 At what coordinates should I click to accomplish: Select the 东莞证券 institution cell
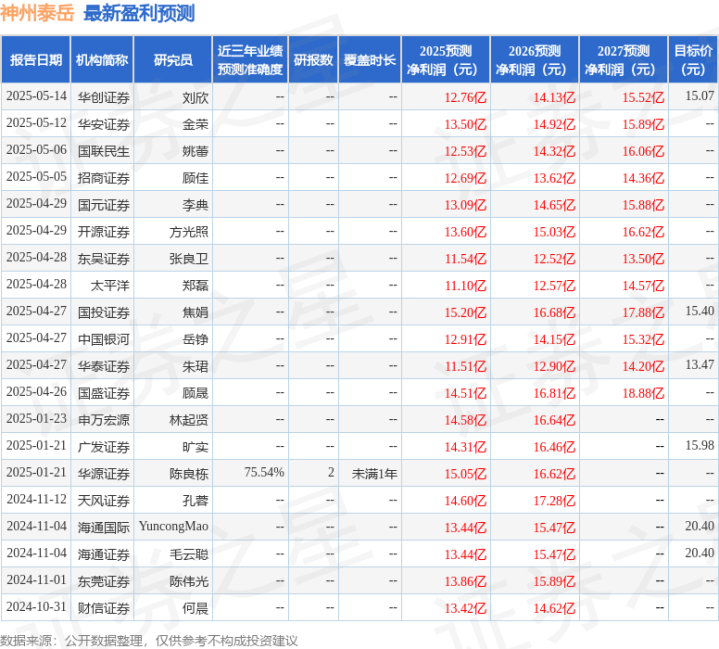tap(104, 582)
